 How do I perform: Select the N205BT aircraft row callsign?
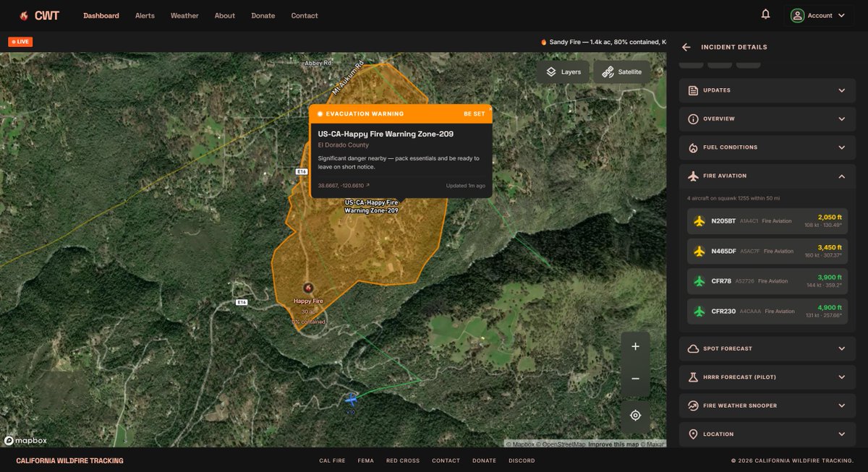pyautogui.click(x=723, y=221)
